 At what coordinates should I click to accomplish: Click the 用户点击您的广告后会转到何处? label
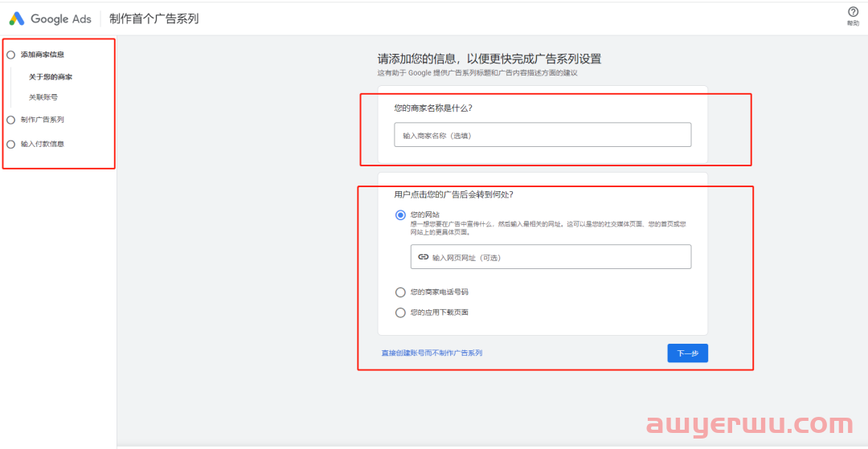[454, 194]
